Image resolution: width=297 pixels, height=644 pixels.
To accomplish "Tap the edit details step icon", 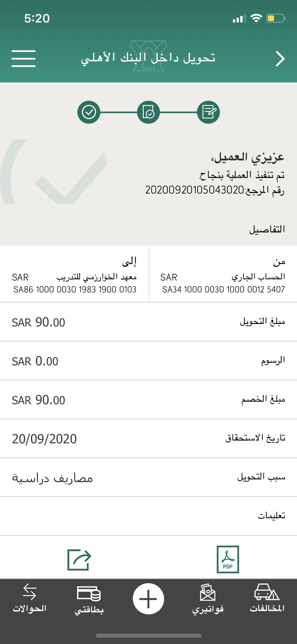I will coord(209,112).
